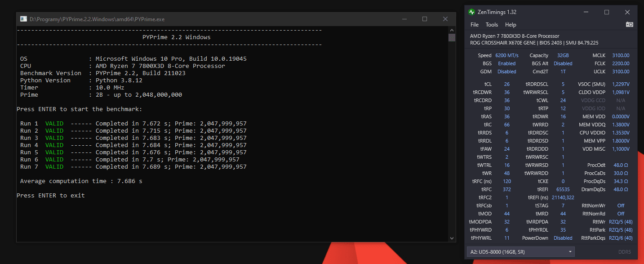Image resolution: width=644 pixels, height=264 pixels.
Task: Open the Tools menu in ZenTimings
Action: (492, 25)
